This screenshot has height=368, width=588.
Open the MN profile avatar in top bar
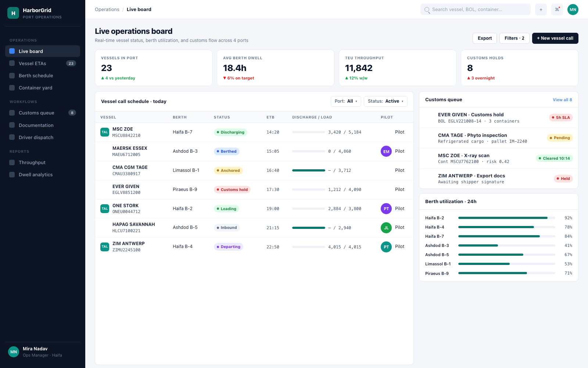tap(573, 10)
